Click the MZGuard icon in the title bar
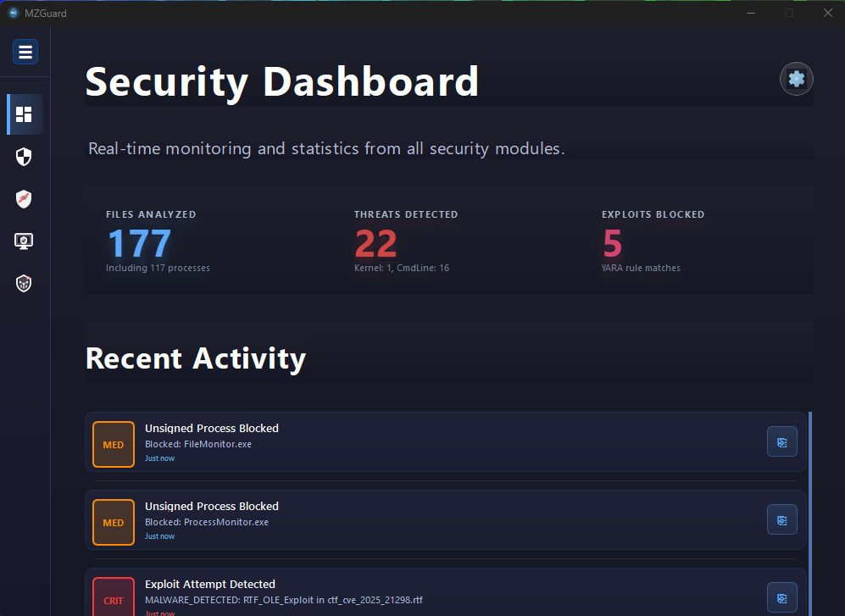Image resolution: width=845 pixels, height=616 pixels. tap(13, 13)
